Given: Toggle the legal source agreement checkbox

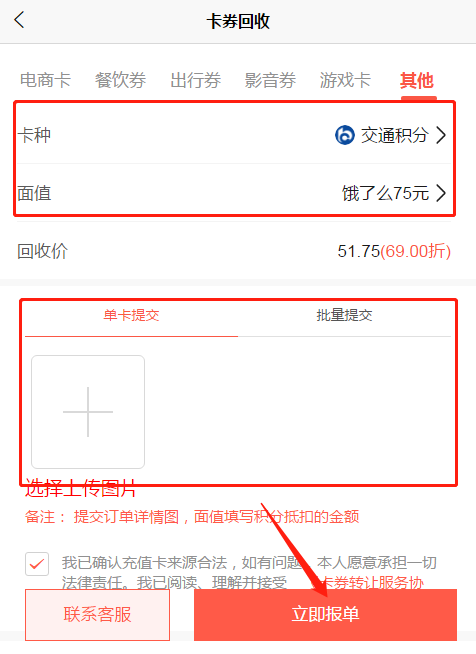Looking at the screenshot, I should click(x=37, y=564).
